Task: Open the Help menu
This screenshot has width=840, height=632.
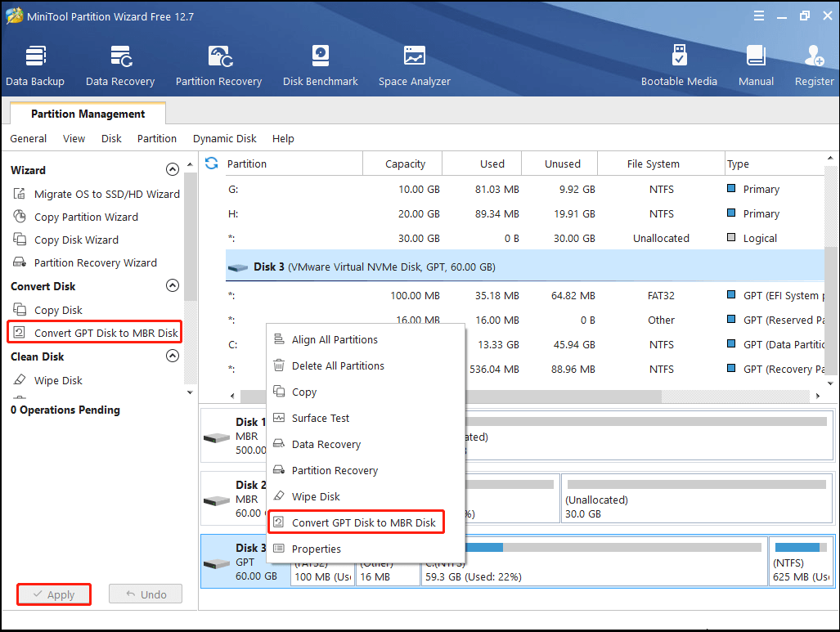Action: [x=283, y=139]
